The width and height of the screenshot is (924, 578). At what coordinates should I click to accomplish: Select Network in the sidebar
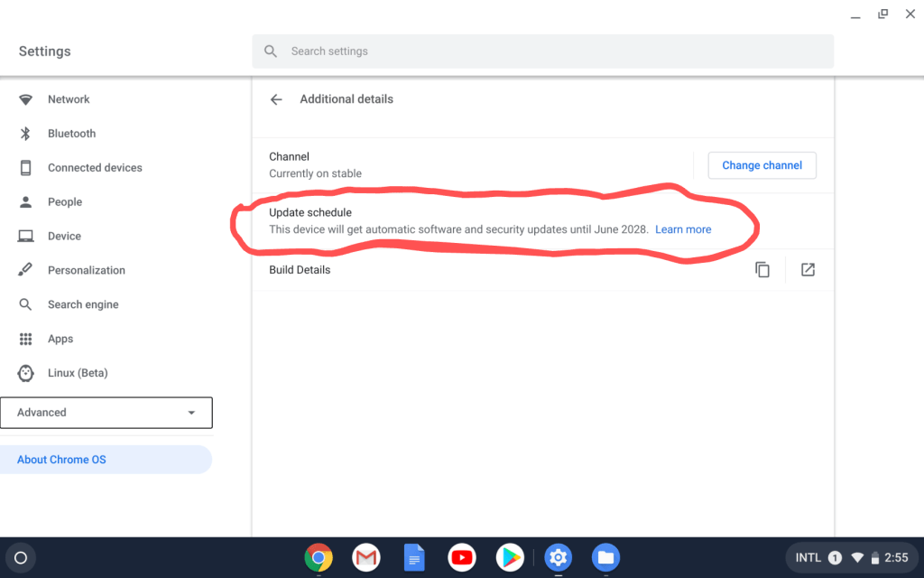[x=69, y=99]
